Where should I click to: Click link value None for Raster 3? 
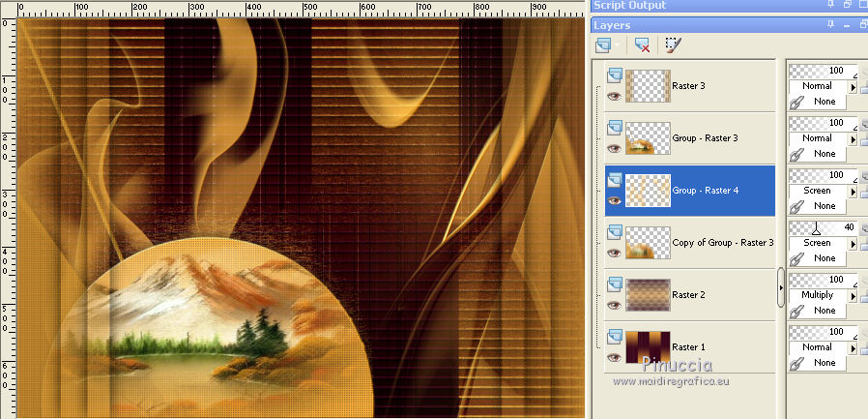pos(825,102)
